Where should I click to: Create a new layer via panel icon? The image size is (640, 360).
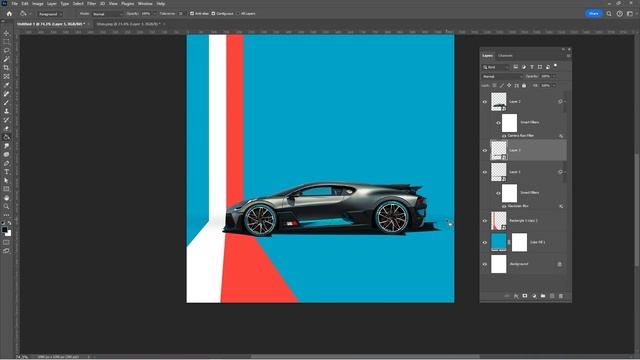(x=552, y=296)
